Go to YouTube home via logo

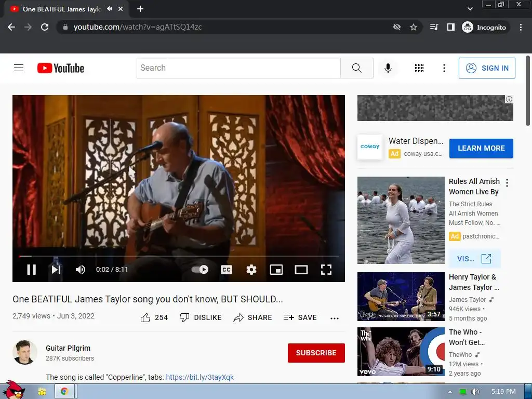click(x=61, y=68)
